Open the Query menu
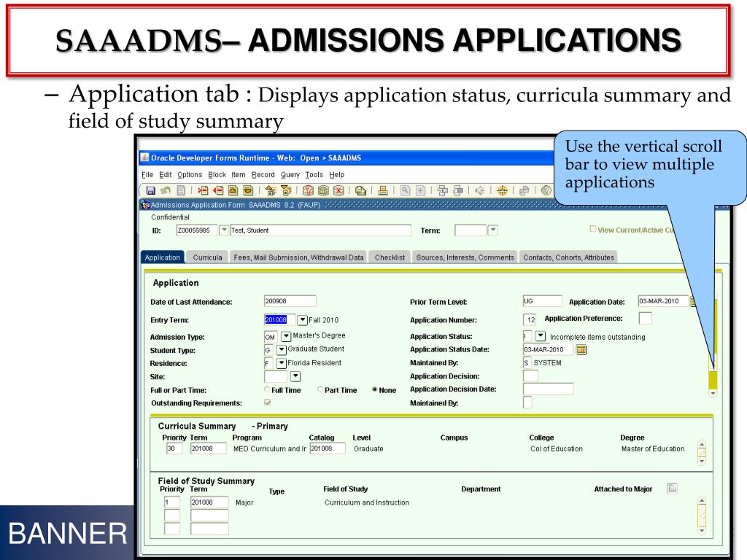The width and height of the screenshot is (747, 560). 290,175
